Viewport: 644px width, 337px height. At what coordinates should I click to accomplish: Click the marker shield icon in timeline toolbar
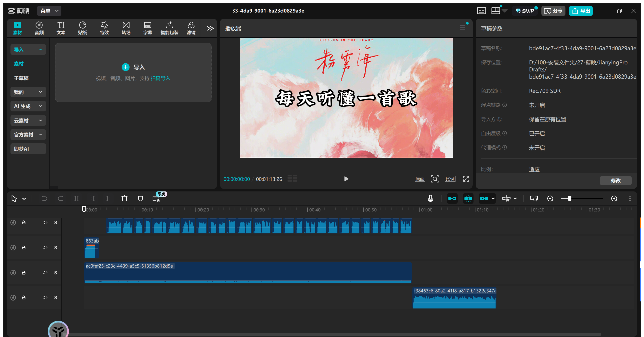(x=140, y=199)
